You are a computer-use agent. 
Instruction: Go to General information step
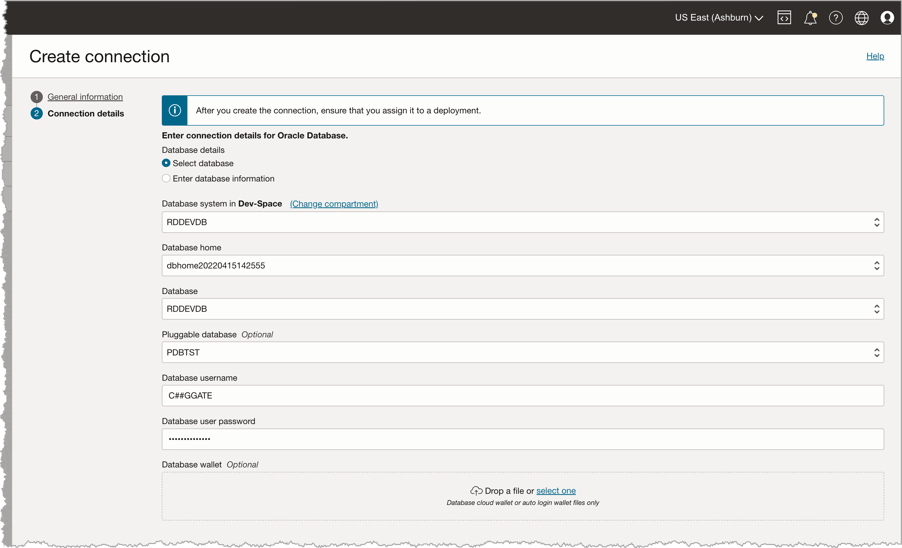[x=85, y=97]
